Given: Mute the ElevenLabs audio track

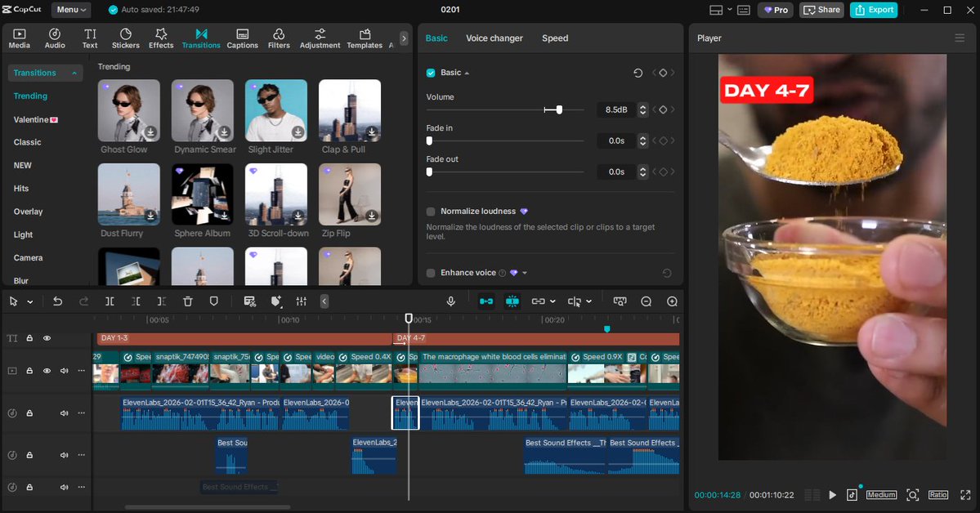Looking at the screenshot, I should click(64, 413).
